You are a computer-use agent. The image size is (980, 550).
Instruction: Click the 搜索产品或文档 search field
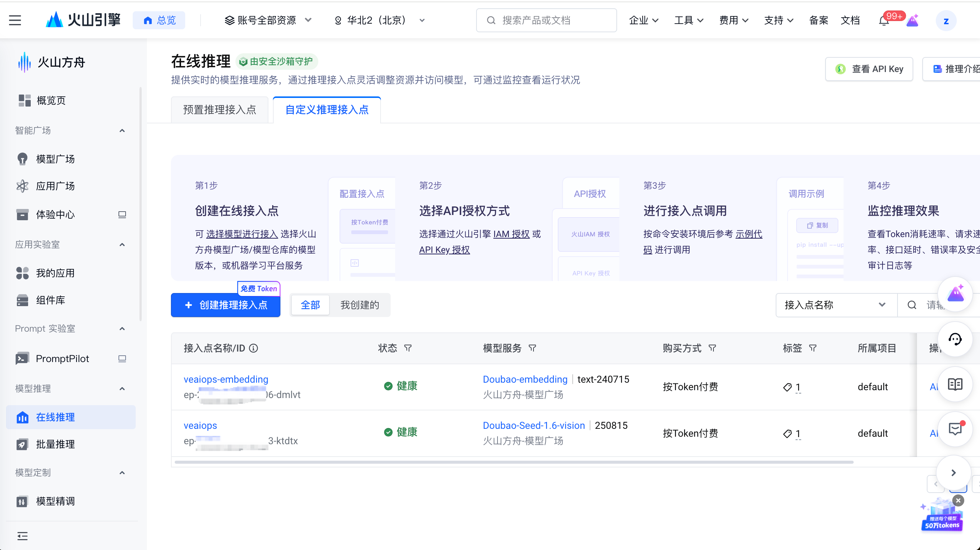[x=547, y=20]
